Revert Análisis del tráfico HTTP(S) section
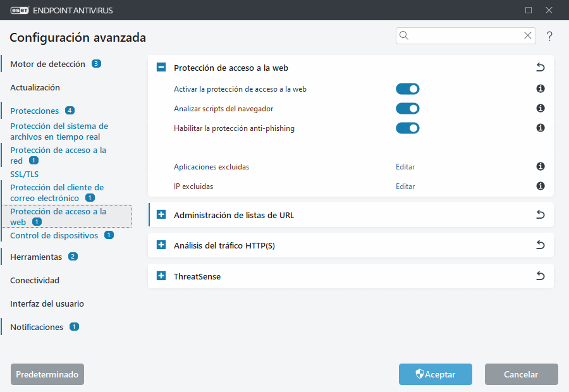 pyautogui.click(x=541, y=245)
